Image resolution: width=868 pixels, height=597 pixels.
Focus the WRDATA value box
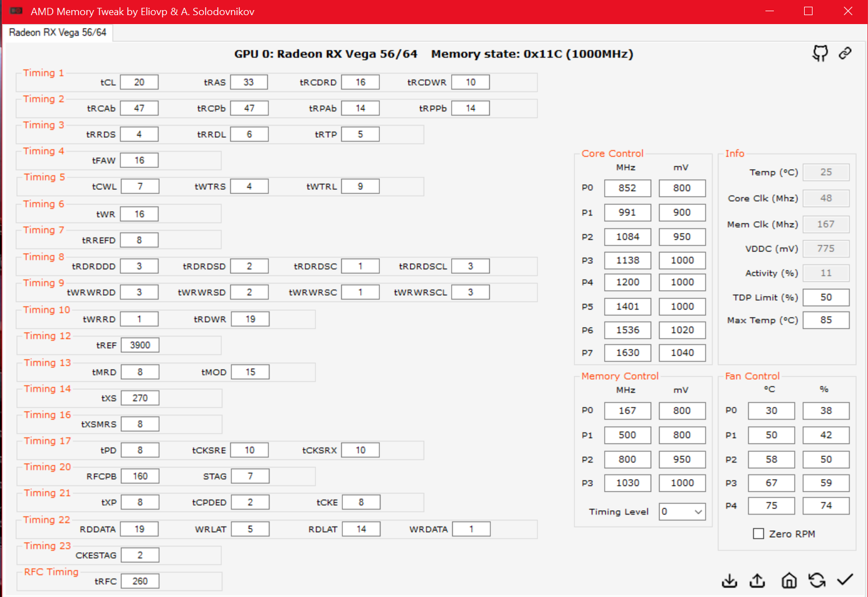tap(471, 529)
